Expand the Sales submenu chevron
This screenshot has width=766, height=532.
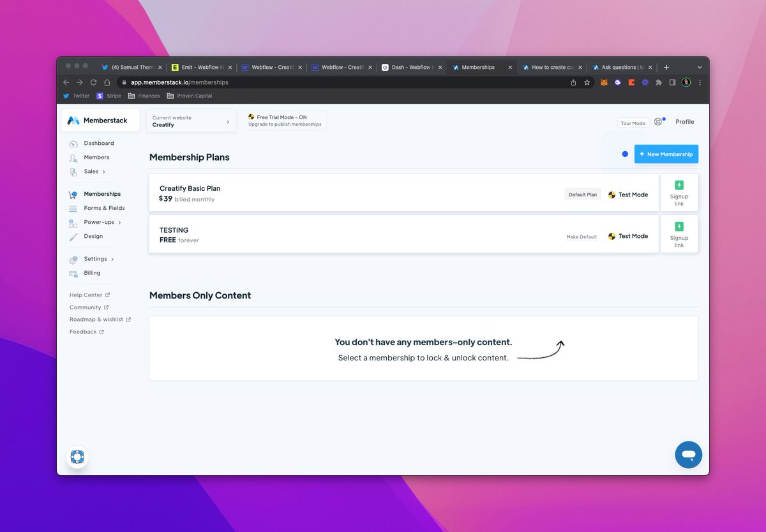[104, 172]
